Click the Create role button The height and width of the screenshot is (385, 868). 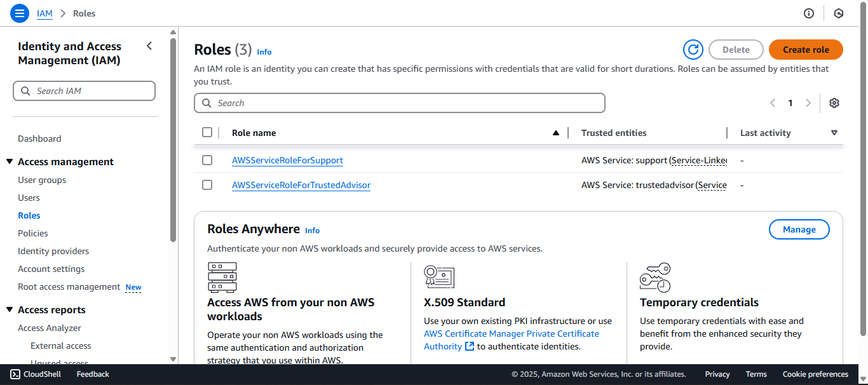(x=806, y=50)
